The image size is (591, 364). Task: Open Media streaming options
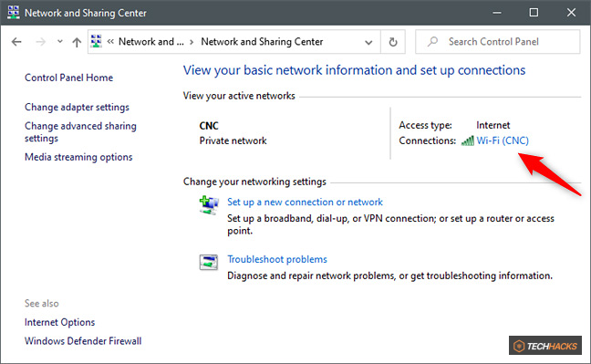(x=78, y=157)
